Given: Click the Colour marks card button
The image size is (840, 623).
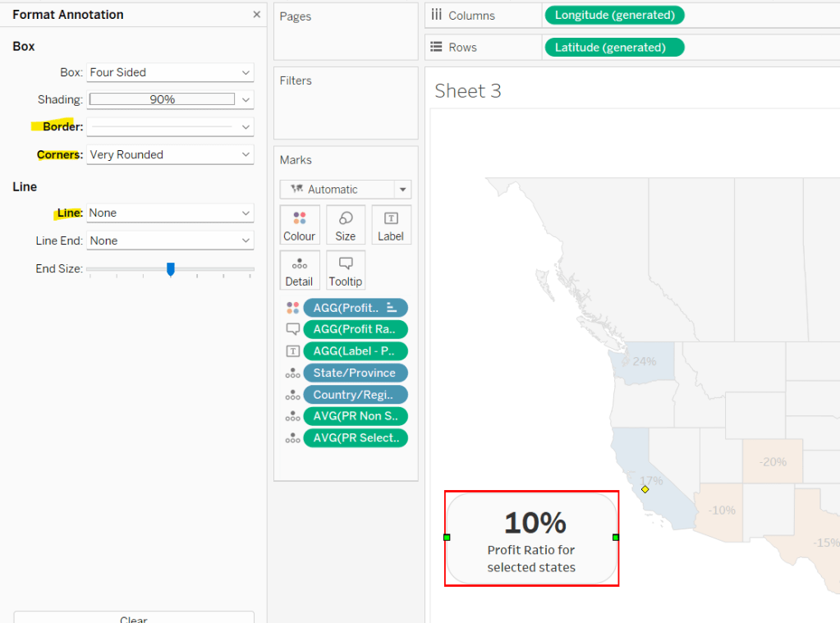Looking at the screenshot, I should (299, 225).
